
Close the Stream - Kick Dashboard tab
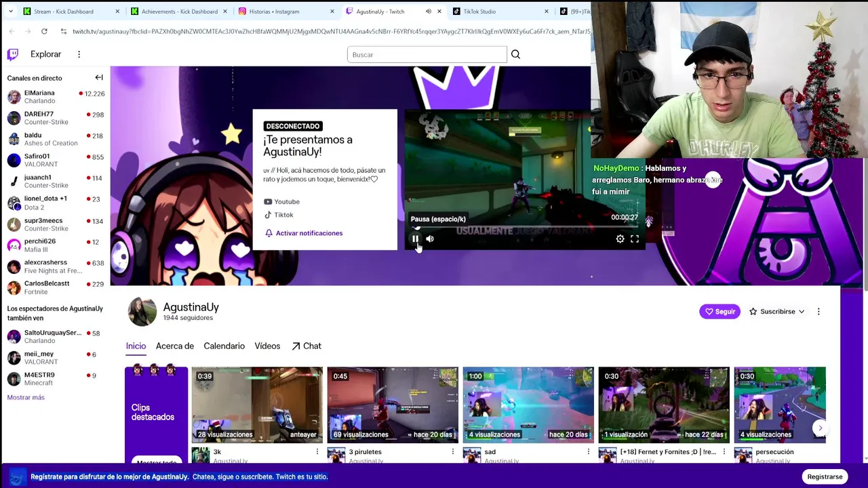pos(117,12)
